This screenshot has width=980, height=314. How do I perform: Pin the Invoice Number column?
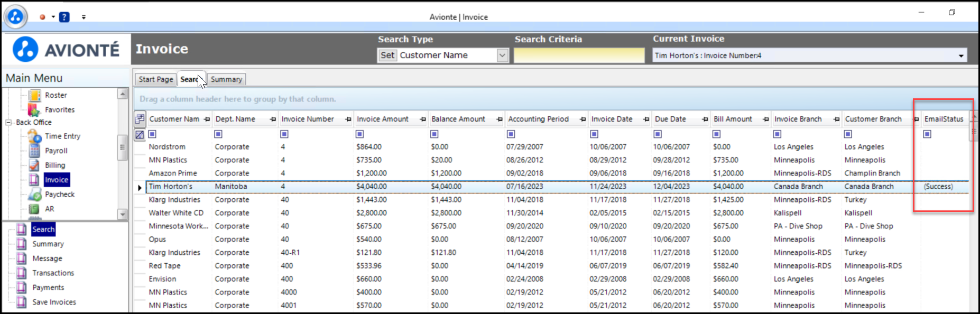pyautogui.click(x=348, y=119)
